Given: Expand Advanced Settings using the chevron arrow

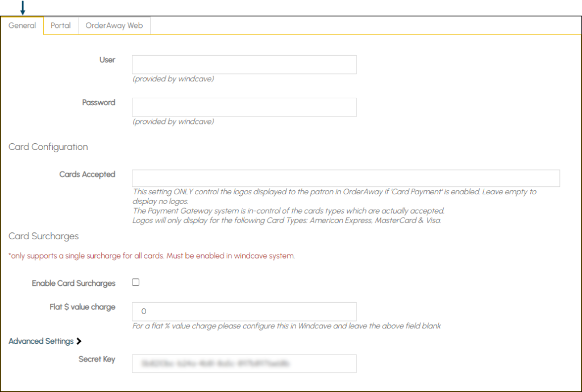Looking at the screenshot, I should tap(79, 341).
